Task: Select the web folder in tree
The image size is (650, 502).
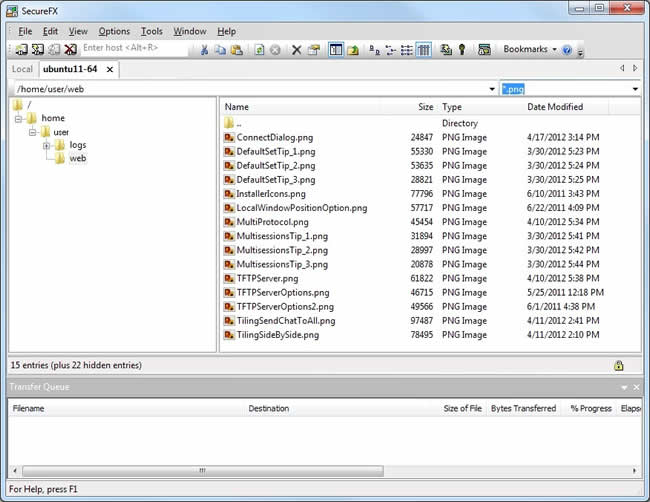Action: (x=78, y=158)
